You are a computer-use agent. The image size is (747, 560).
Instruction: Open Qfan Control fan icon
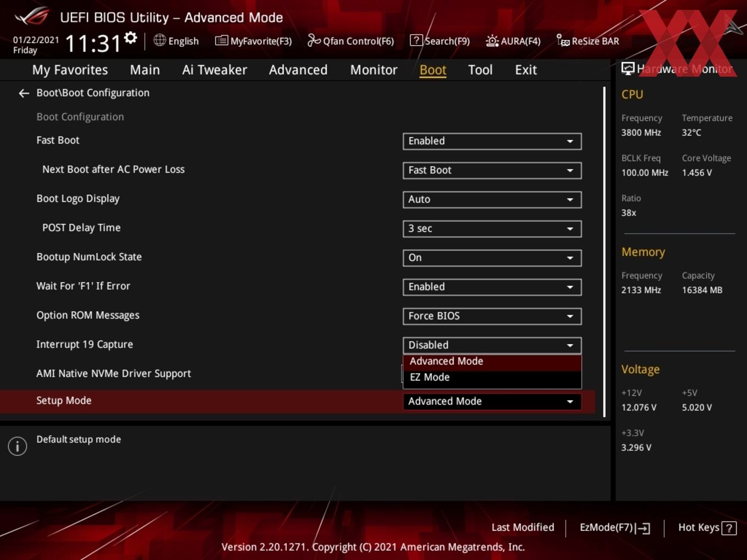point(314,40)
